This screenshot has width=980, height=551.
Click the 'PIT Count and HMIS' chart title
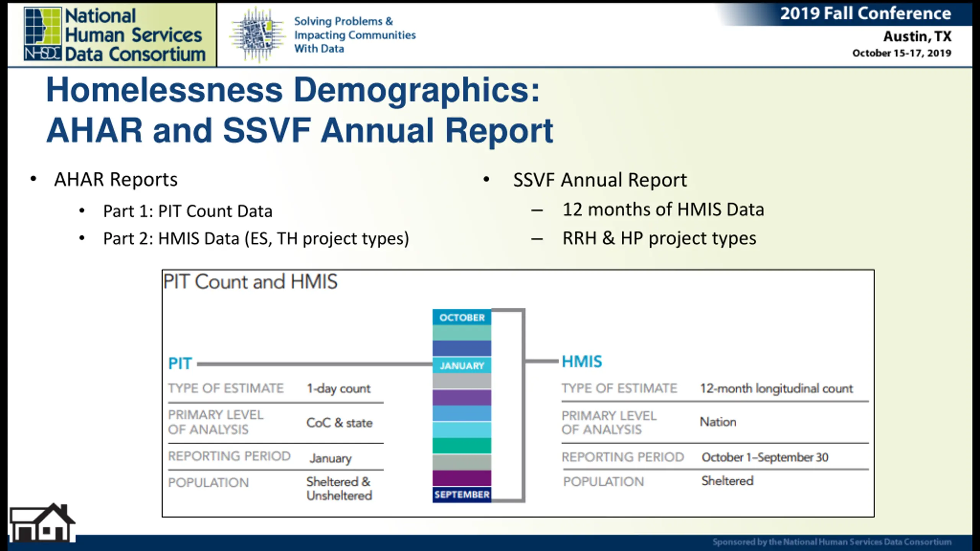[x=250, y=282]
